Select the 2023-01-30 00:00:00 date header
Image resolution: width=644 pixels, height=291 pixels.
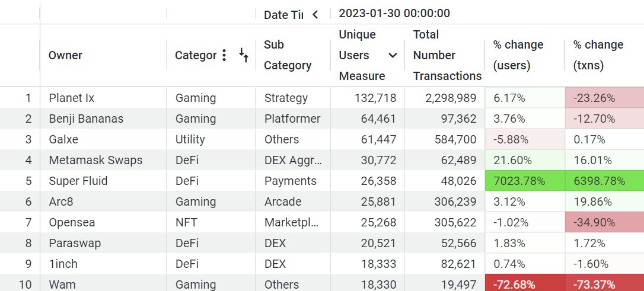pyautogui.click(x=394, y=13)
